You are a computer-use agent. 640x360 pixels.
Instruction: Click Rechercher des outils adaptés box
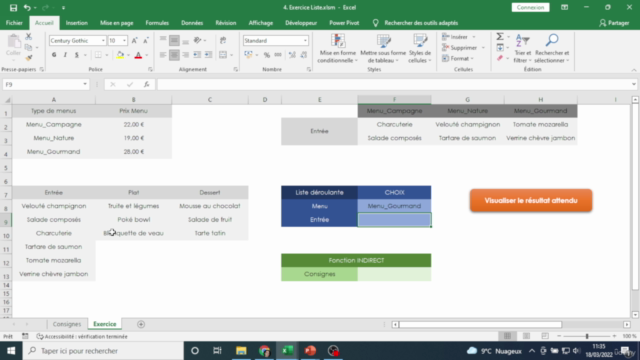(x=421, y=23)
